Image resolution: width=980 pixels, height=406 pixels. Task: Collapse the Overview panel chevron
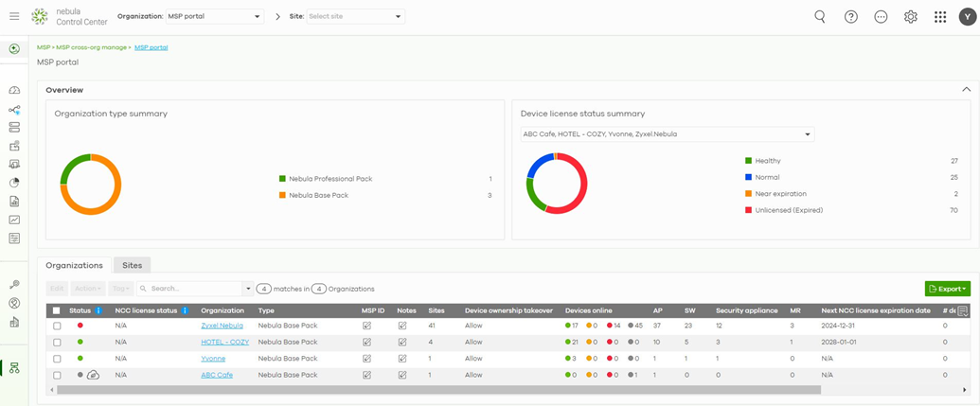click(x=966, y=90)
